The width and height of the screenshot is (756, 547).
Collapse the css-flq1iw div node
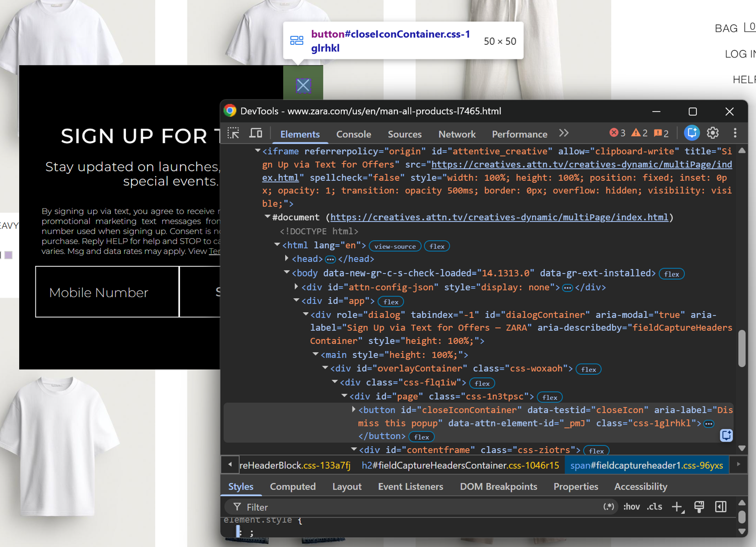coord(335,382)
